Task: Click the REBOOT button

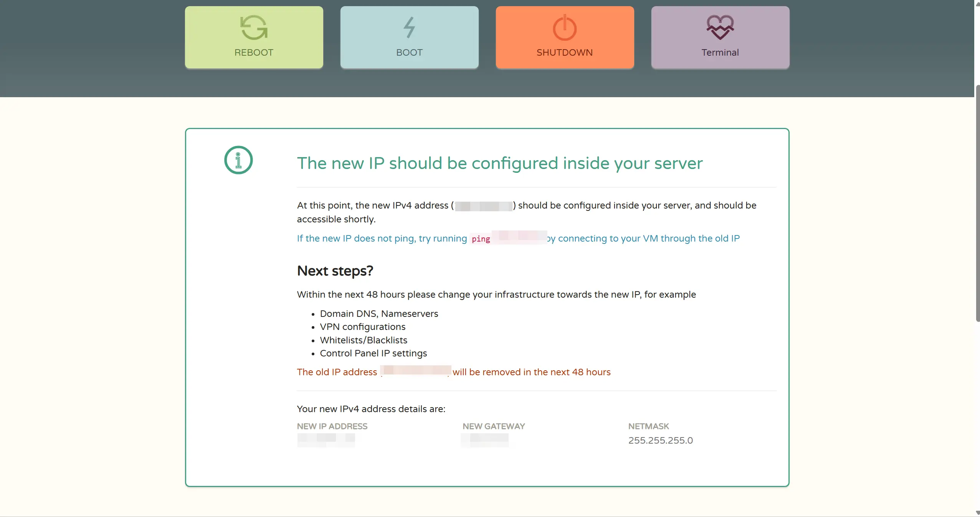Action: tap(254, 37)
